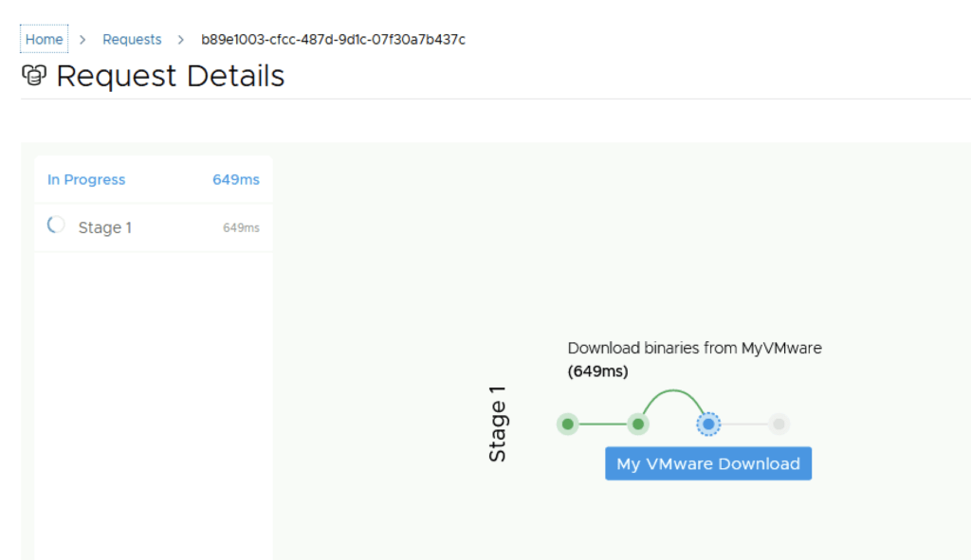Click the Download binaries from MyVMware label
Screen dimensions: 971x560
coord(694,348)
